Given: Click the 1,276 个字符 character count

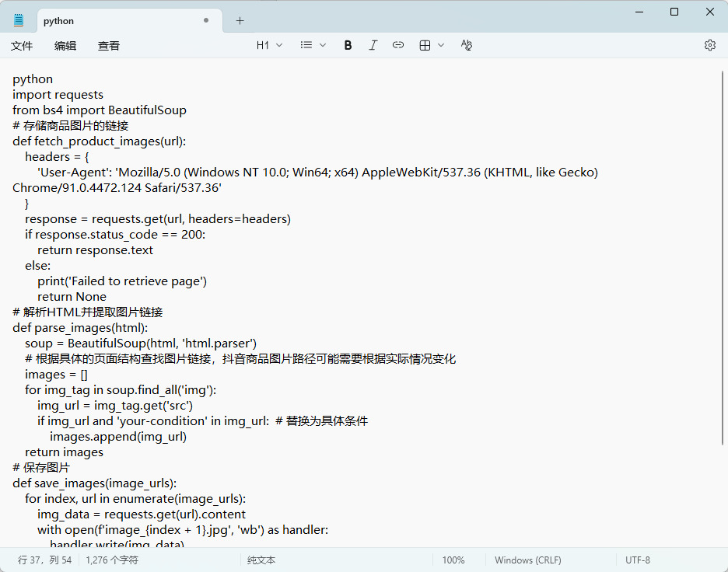Looking at the screenshot, I should (x=112, y=560).
